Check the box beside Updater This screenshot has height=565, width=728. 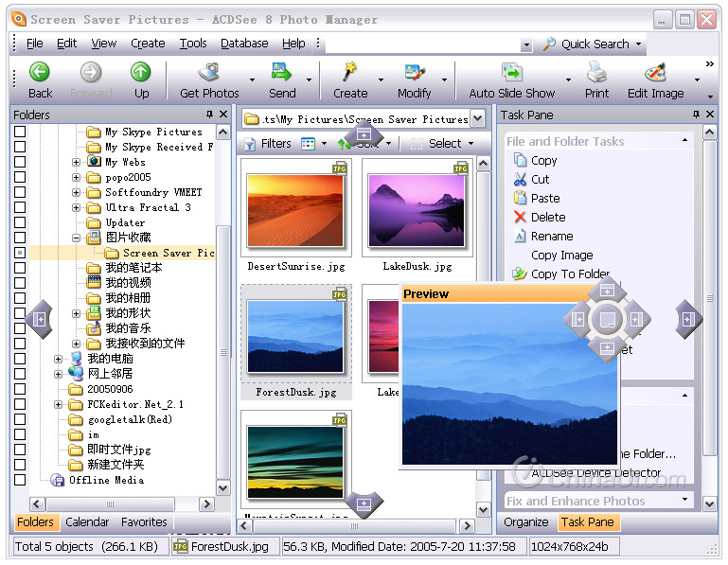coord(20,222)
